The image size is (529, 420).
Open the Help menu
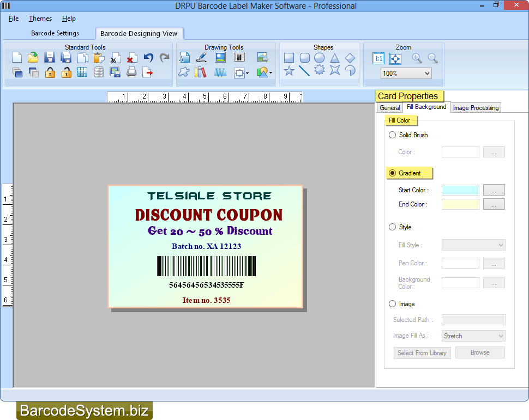[69, 19]
